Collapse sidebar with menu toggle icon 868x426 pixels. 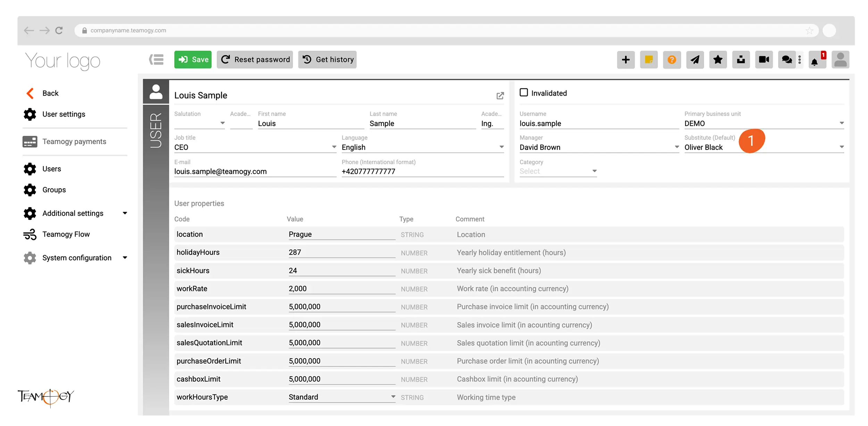tap(156, 60)
